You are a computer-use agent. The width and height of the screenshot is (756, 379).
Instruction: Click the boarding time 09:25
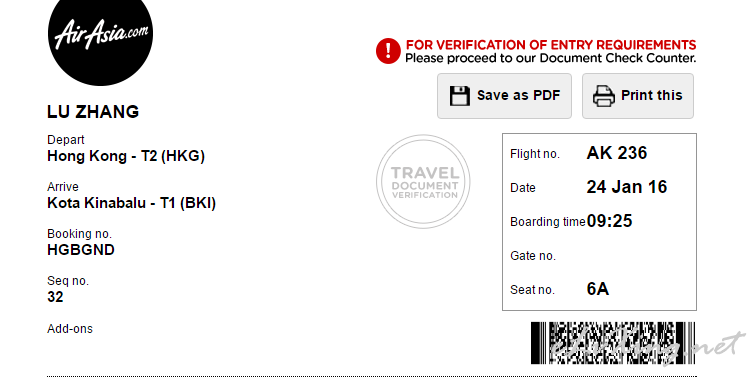[x=609, y=221]
